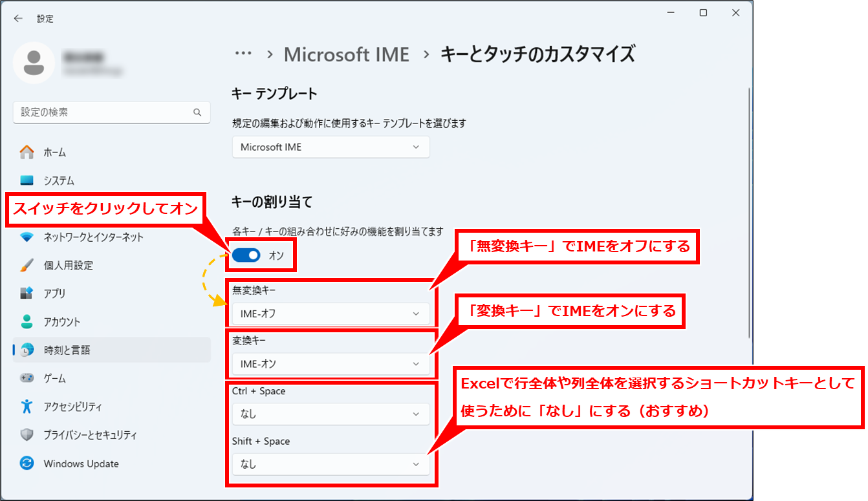Open the Ctrl + Space なし dropdown
868x501 pixels.
(x=331, y=414)
